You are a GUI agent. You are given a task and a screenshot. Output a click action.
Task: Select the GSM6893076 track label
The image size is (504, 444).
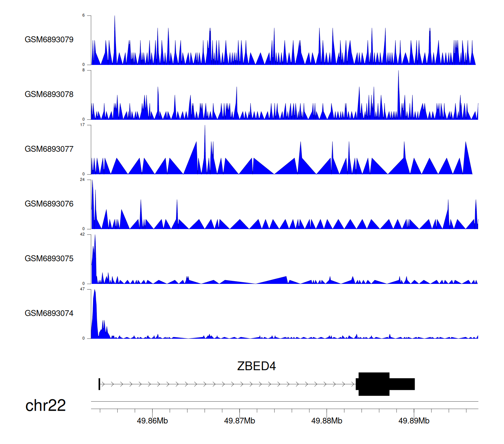[x=49, y=204]
